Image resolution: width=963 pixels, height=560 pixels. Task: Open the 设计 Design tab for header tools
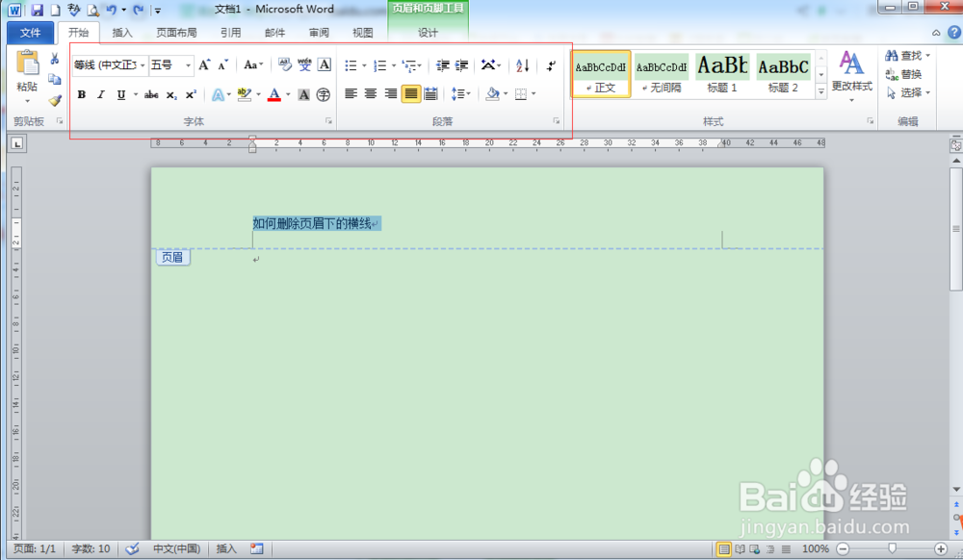pyautogui.click(x=429, y=33)
